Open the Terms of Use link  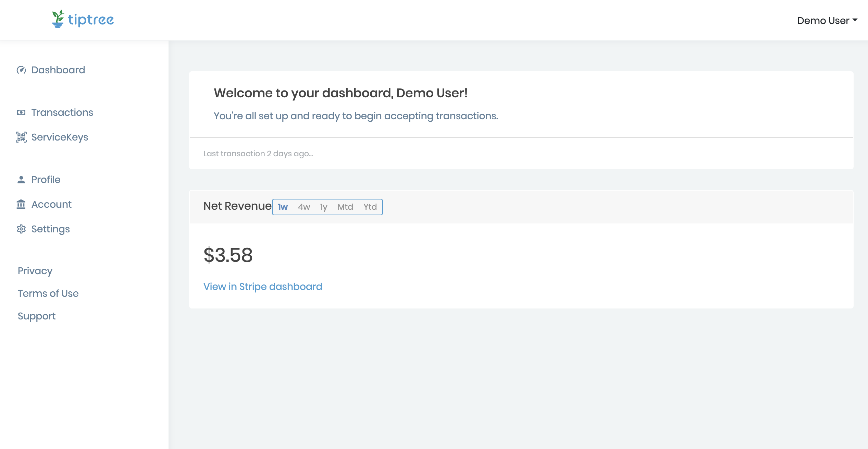click(x=48, y=293)
